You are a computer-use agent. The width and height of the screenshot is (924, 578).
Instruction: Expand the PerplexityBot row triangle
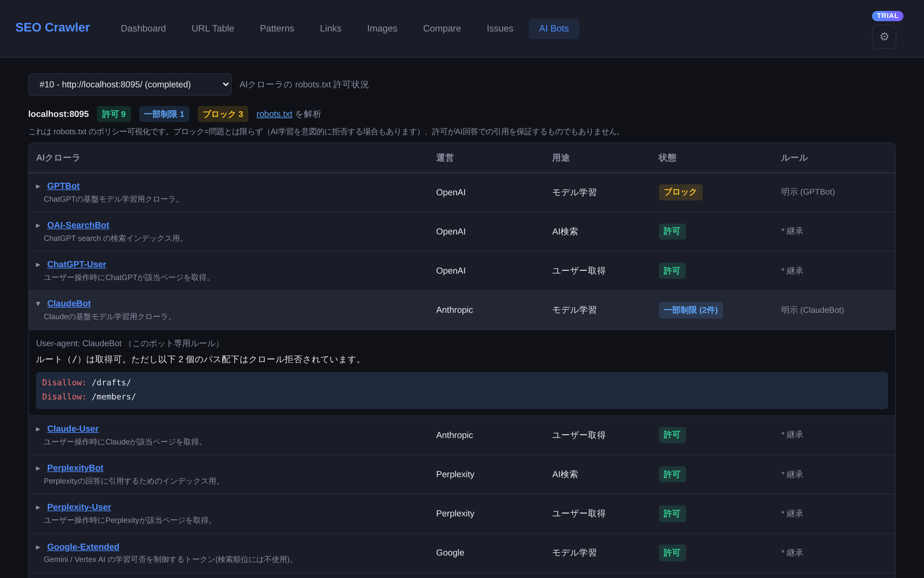coord(38,468)
